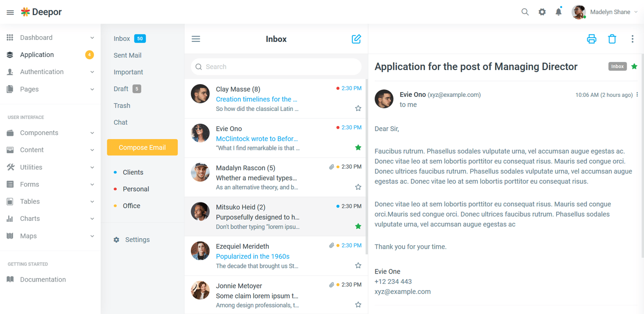Screen dimensions: 644x314
Task: Delete email using the trash icon
Action: coord(612,39)
